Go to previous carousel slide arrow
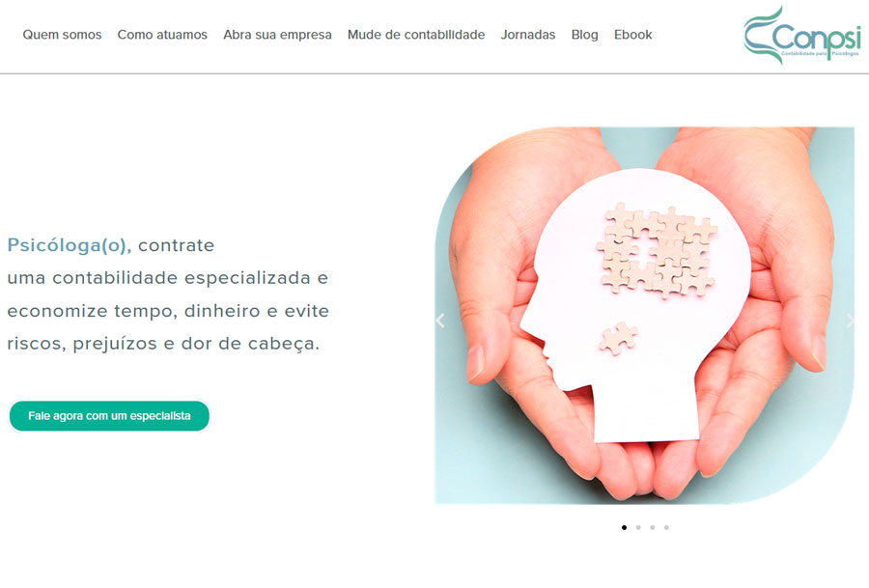The height and width of the screenshot is (588, 869). click(440, 321)
